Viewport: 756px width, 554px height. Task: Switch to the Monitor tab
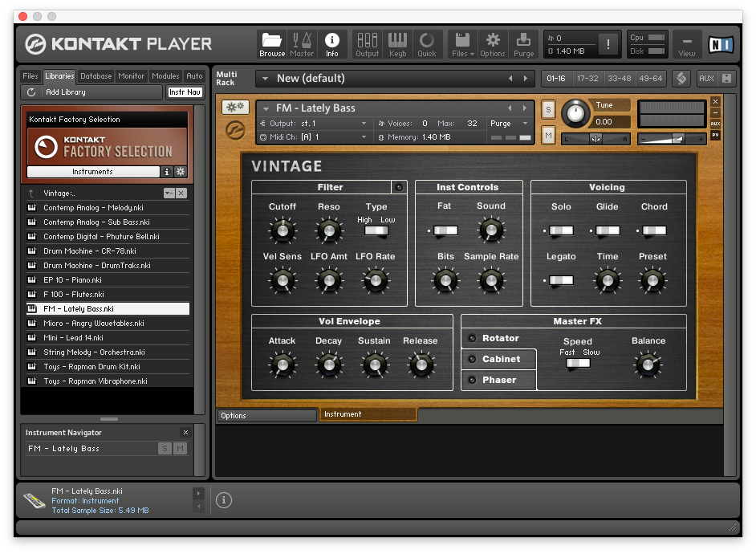(x=131, y=76)
